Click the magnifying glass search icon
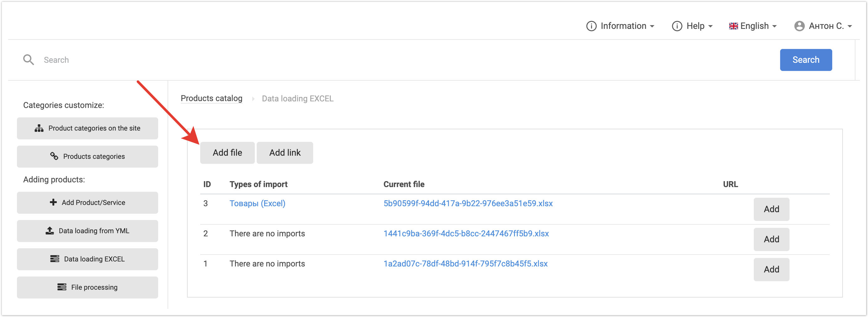The height and width of the screenshot is (317, 868). click(28, 60)
